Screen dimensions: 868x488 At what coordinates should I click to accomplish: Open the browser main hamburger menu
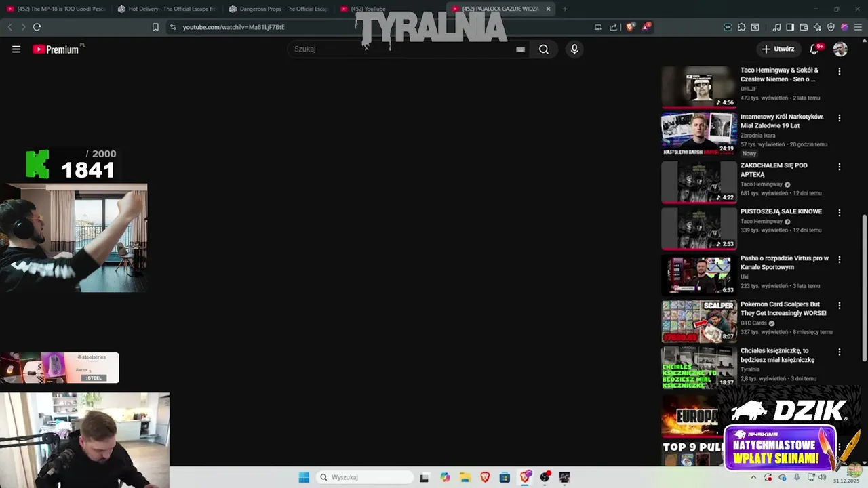click(x=858, y=27)
